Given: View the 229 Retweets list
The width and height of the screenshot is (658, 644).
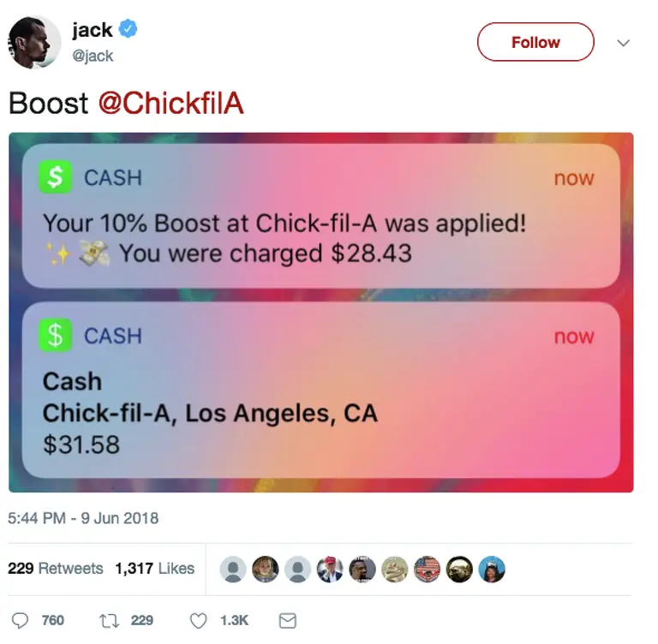Looking at the screenshot, I should (x=56, y=569).
